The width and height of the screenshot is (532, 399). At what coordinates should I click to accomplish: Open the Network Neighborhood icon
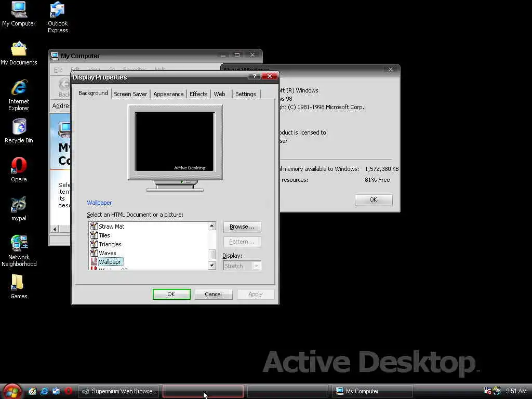[19, 251]
